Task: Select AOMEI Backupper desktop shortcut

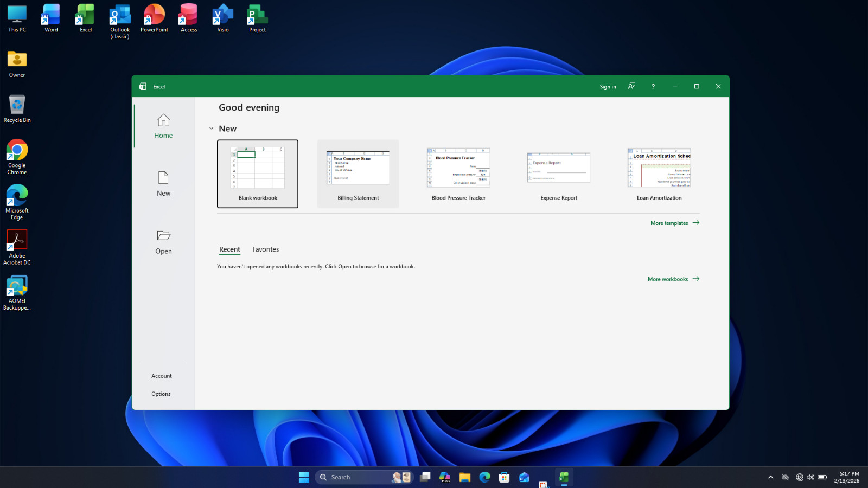Action: pos(17,293)
